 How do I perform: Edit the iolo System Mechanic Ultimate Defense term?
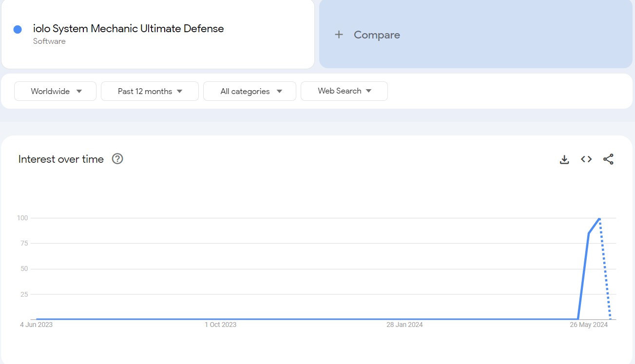(129, 29)
